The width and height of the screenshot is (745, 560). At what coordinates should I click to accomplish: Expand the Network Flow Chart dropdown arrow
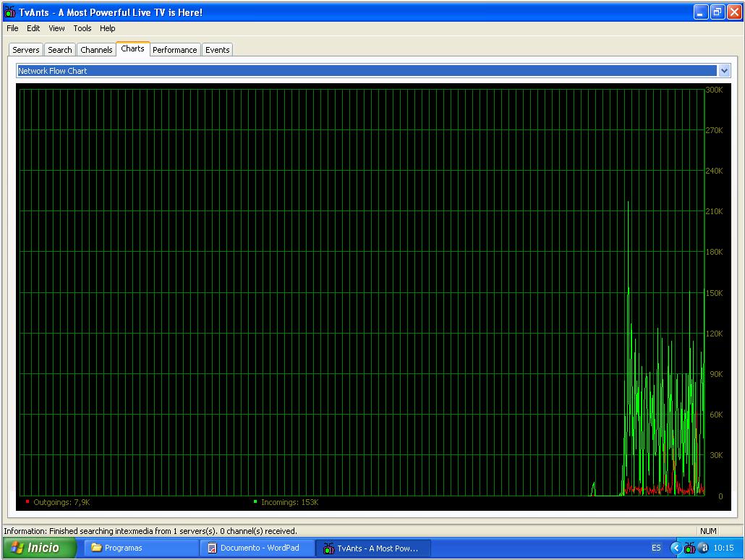point(723,71)
